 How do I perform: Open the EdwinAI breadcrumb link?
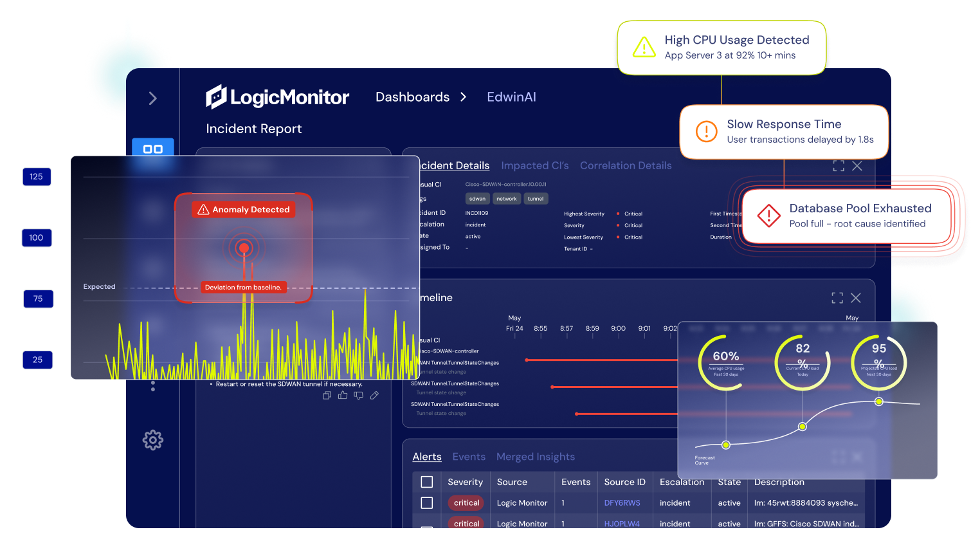[511, 97]
